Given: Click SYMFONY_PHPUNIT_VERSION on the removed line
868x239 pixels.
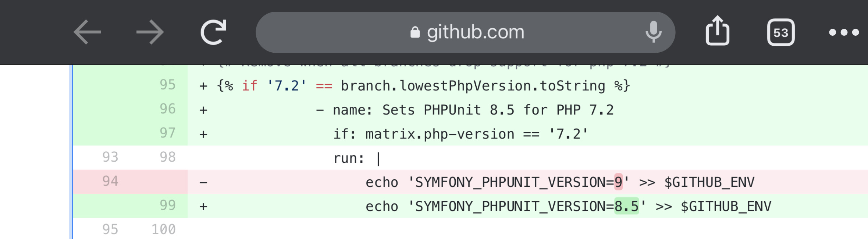Looking at the screenshot, I should [x=510, y=182].
